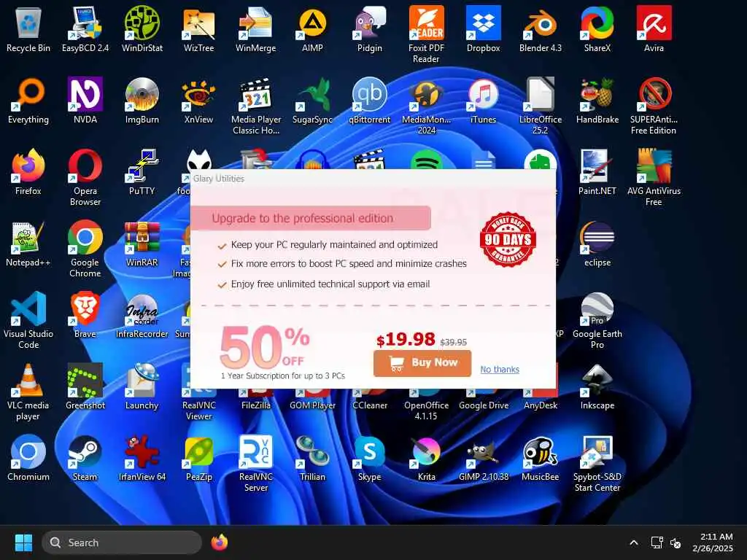Image resolution: width=747 pixels, height=560 pixels.
Task: Select the WinDirStat desktop icon
Action: tap(142, 29)
